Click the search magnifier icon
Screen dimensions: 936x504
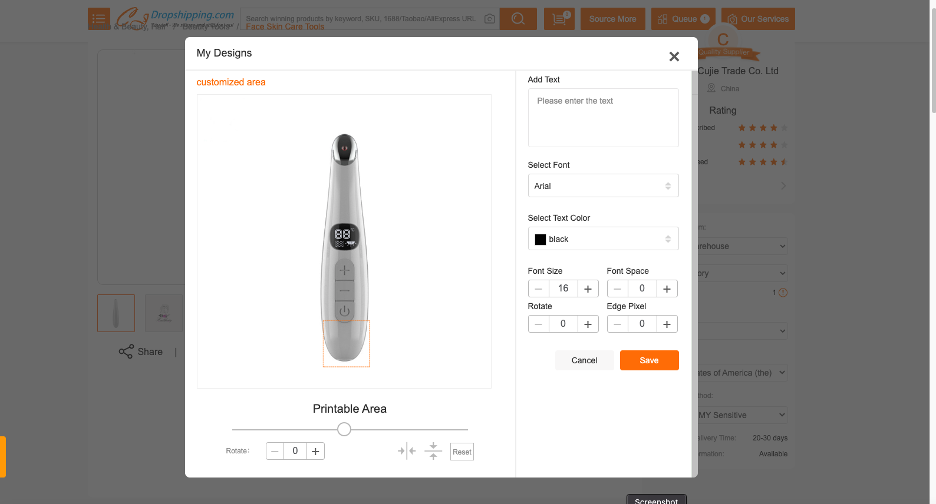click(x=517, y=19)
